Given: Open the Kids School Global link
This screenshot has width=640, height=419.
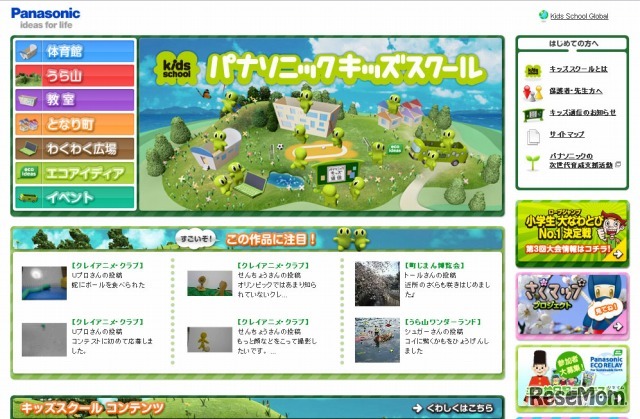Looking at the screenshot, I should pos(579,16).
